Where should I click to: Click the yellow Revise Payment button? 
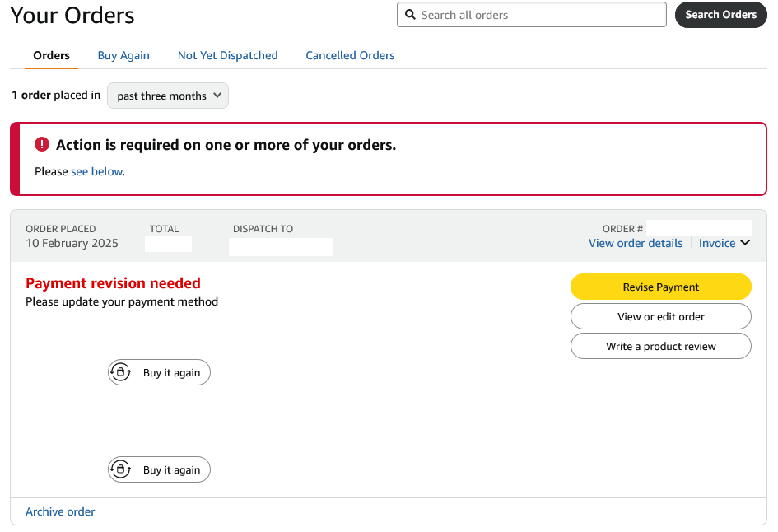660,287
